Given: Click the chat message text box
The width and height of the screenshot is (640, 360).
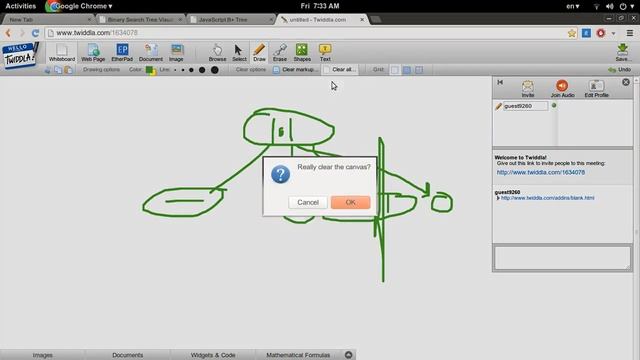Looking at the screenshot, I should [x=562, y=258].
